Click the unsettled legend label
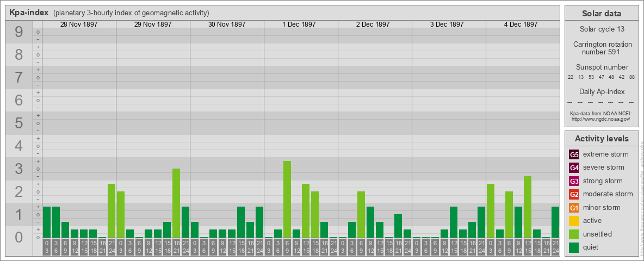 pos(598,234)
